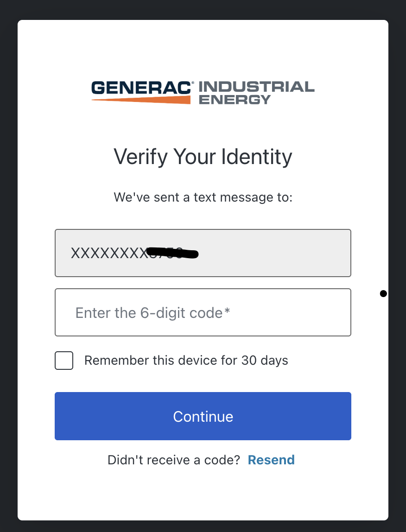Click the XXXXXXXX masked digits text
Viewport: 406px width, 532px height.
click(x=108, y=253)
